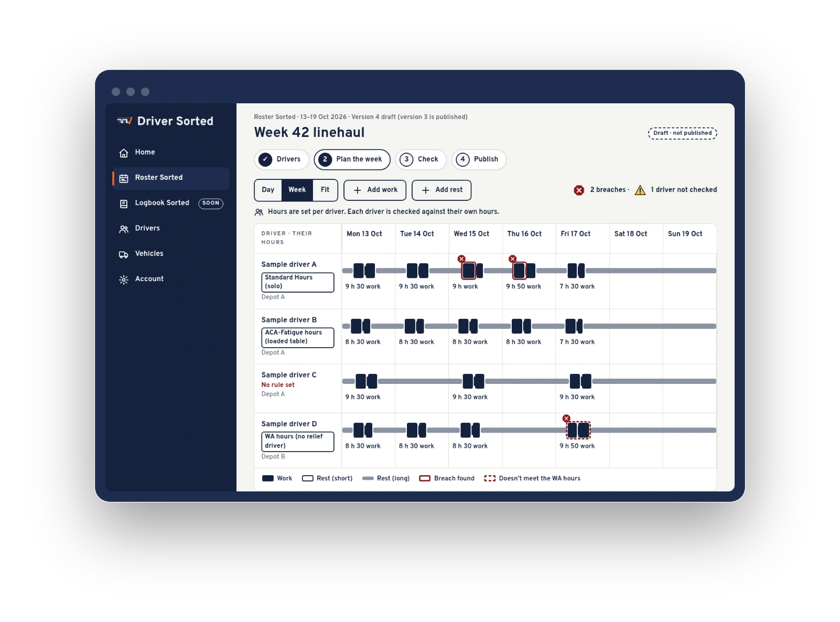Image resolution: width=840 pixels, height=622 pixels.
Task: Click the Driver Sorted logo icon
Action: pos(124,121)
